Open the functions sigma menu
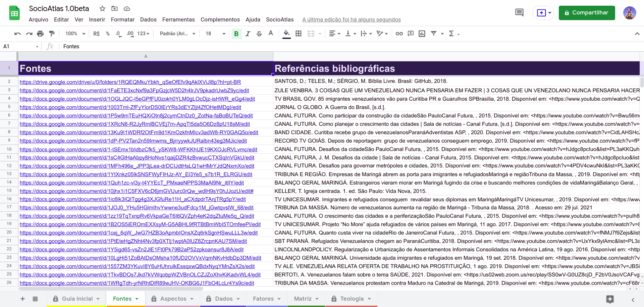Image resolution: width=644 pixels, height=307 pixels. pos(454,34)
